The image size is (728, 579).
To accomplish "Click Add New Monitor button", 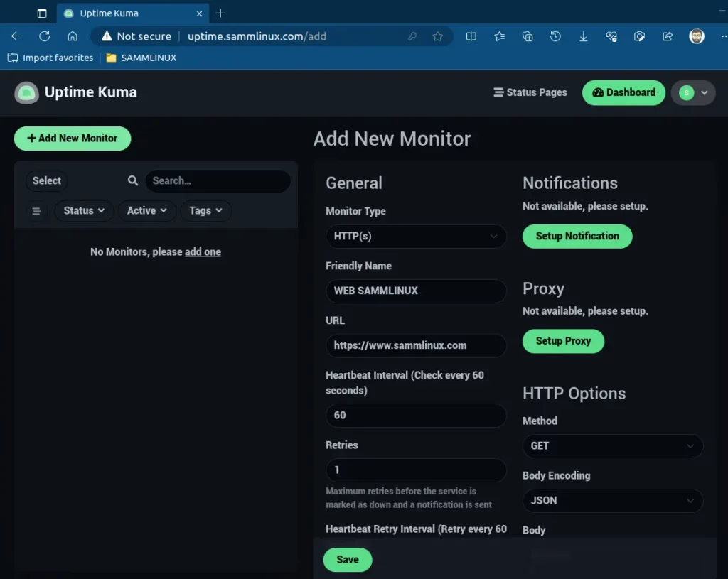I will pyautogui.click(x=73, y=139).
